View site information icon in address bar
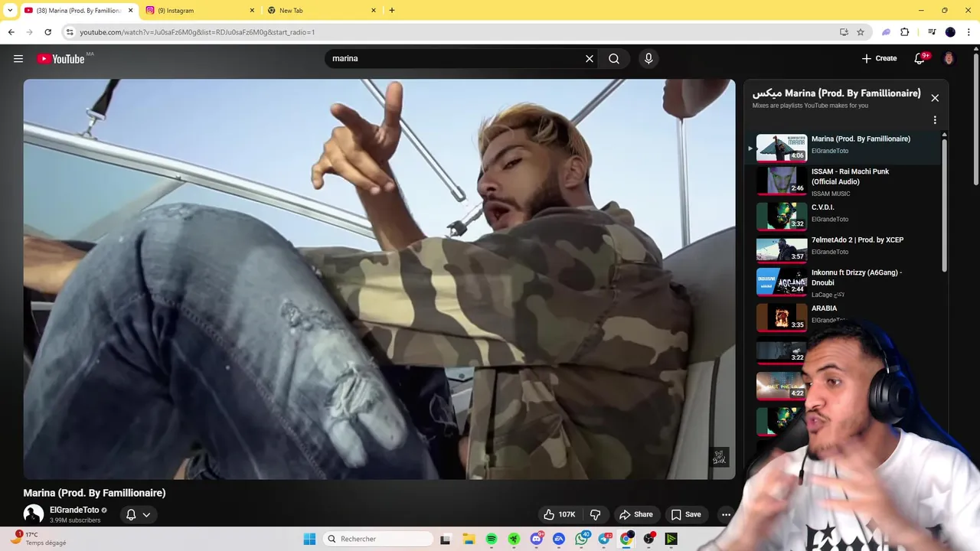This screenshot has width=980, height=551. (x=70, y=32)
